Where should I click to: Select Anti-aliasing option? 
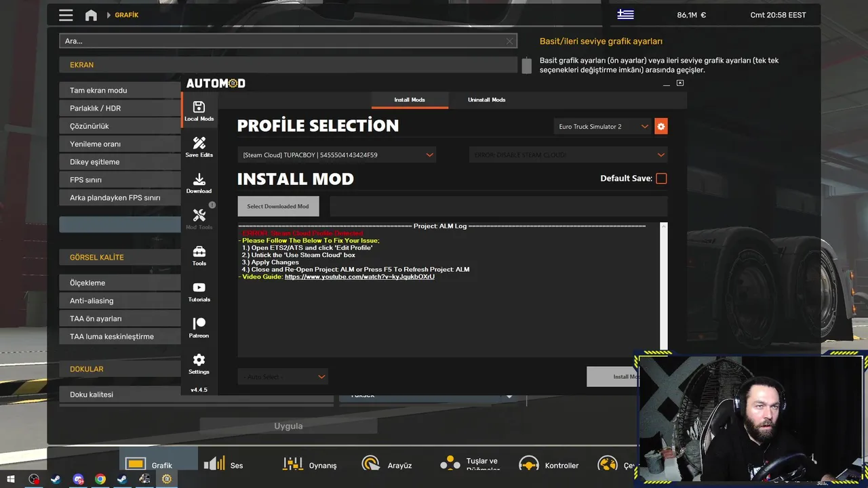121,300
